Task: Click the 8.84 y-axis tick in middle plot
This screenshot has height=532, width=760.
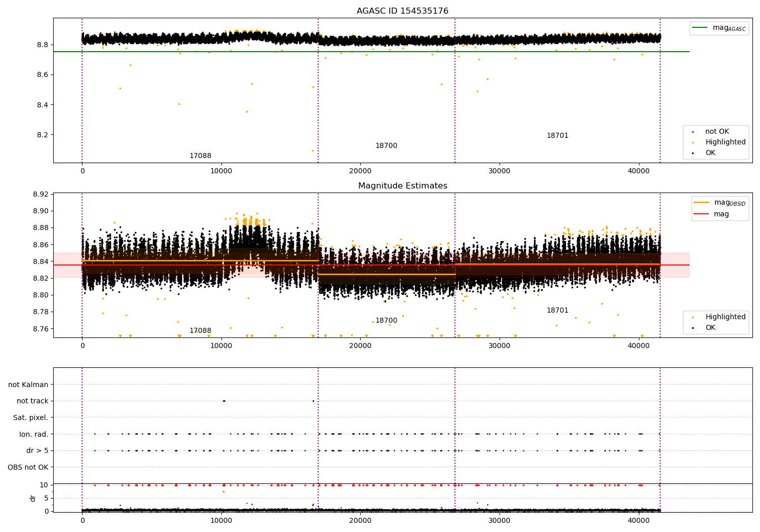Action: click(41, 262)
